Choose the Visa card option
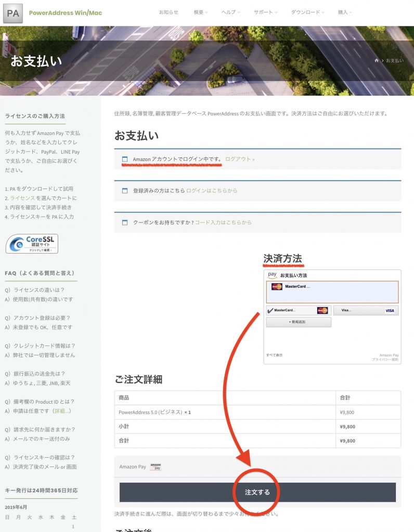This screenshot has width=414, height=532. (366, 311)
